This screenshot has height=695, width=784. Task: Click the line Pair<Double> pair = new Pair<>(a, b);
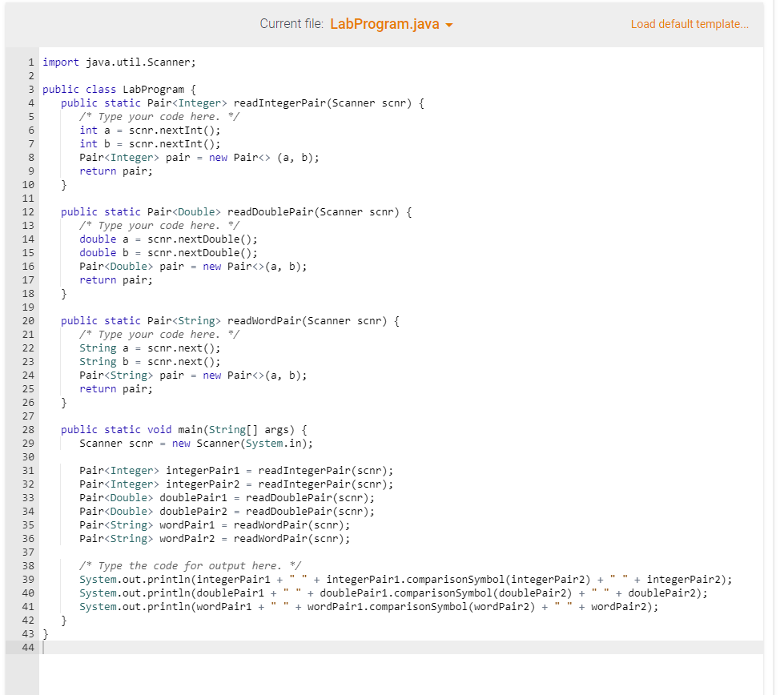coord(193,267)
